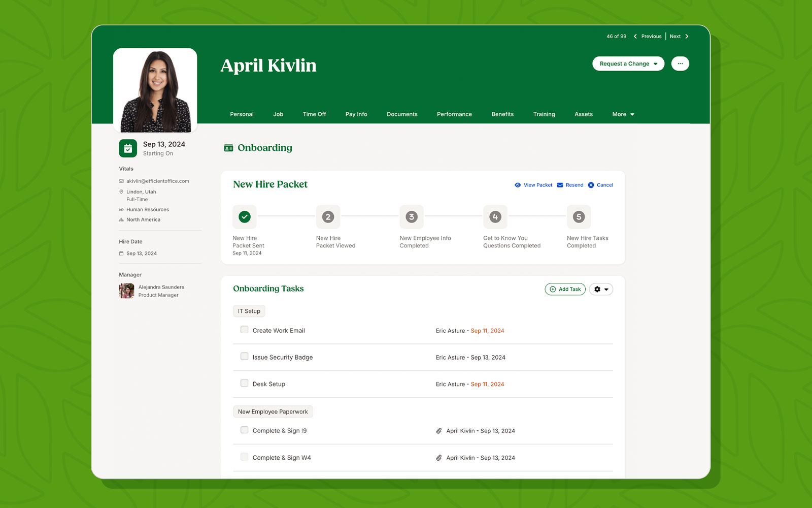Open the Documents tab
812x508 pixels.
pos(402,114)
